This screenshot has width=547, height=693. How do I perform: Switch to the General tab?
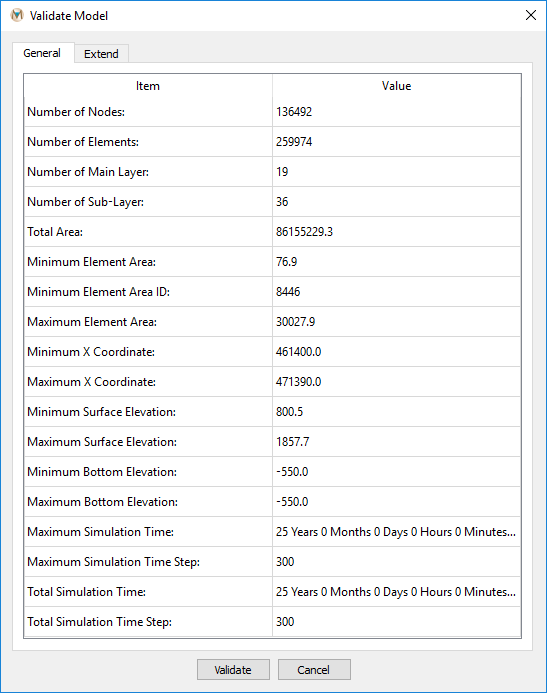(42, 53)
